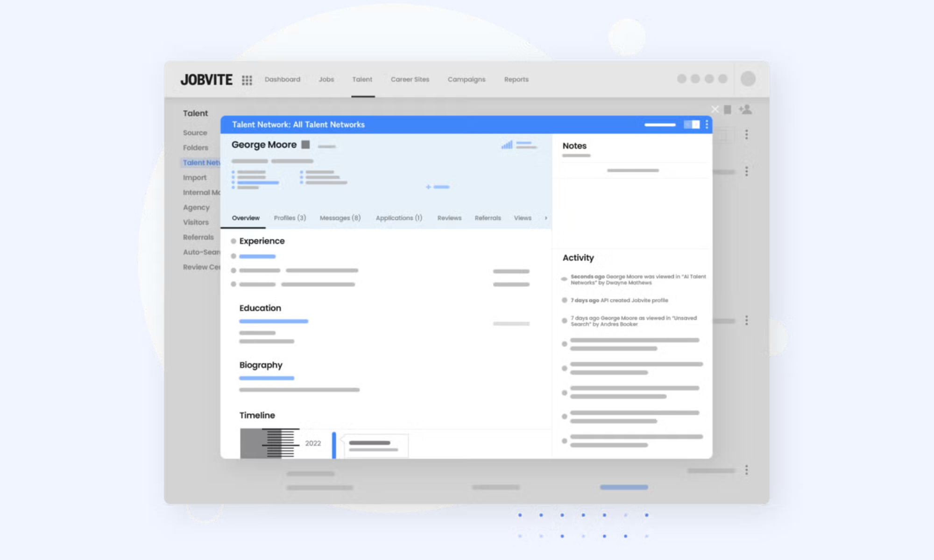Select Talent Network in the sidebar
Screen dimensions: 934x560
pyautogui.click(x=201, y=162)
